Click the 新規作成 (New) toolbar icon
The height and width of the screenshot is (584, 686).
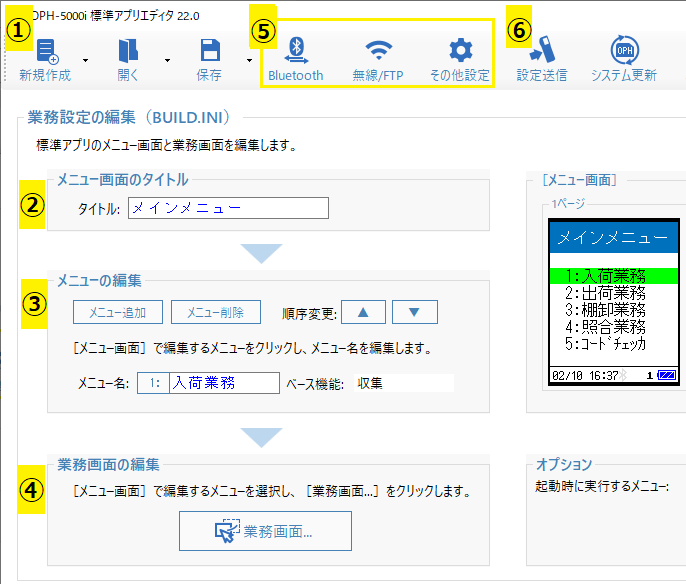click(47, 52)
